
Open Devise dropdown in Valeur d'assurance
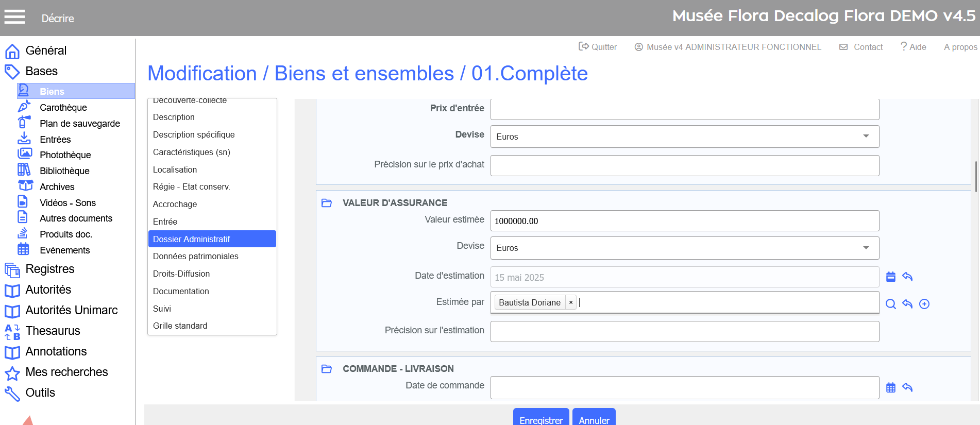click(684, 248)
